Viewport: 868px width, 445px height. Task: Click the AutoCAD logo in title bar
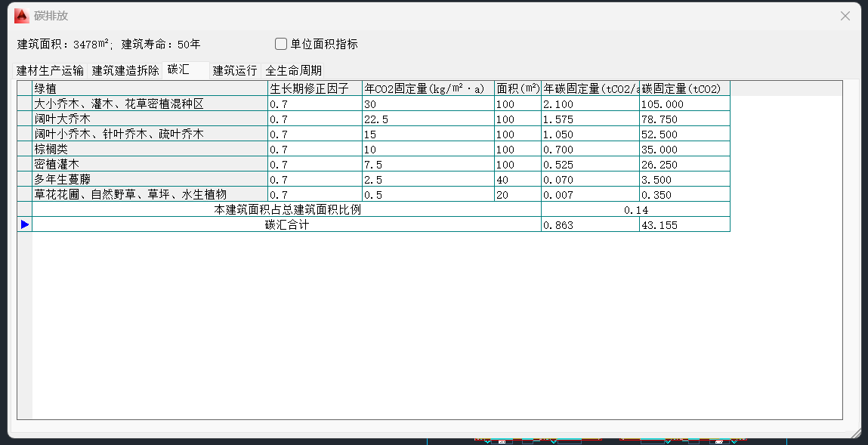pos(21,15)
